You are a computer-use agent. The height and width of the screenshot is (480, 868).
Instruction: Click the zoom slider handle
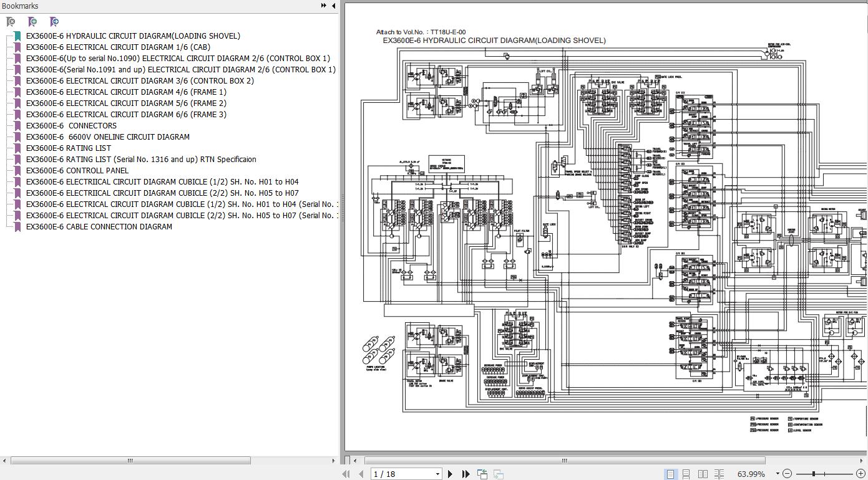pyautogui.click(x=813, y=474)
